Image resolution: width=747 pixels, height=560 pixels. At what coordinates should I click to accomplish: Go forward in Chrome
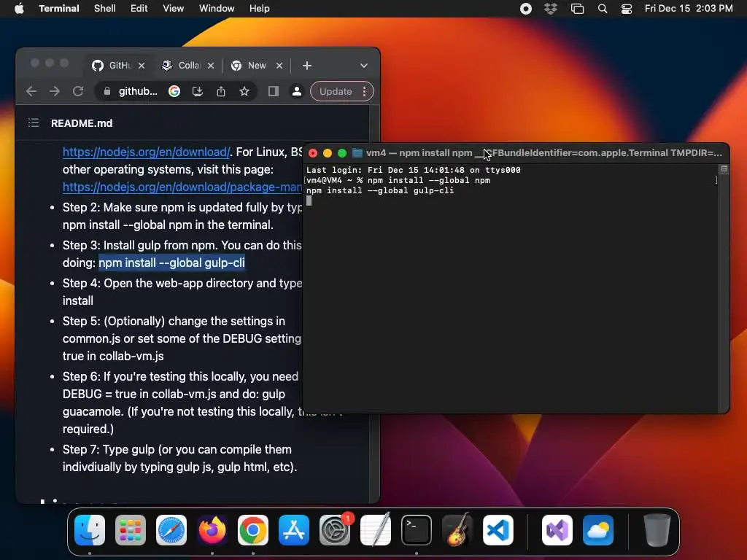(55, 91)
